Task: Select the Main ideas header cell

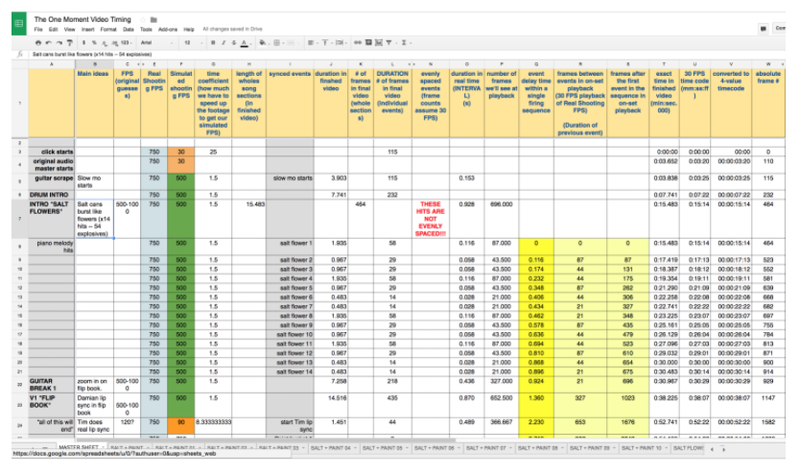Action: (95, 104)
